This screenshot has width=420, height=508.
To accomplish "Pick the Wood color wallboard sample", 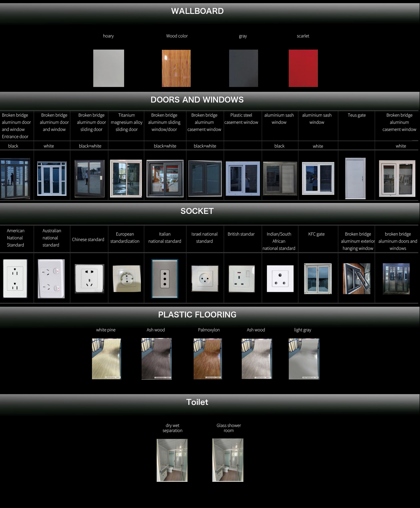I will tap(176, 68).
